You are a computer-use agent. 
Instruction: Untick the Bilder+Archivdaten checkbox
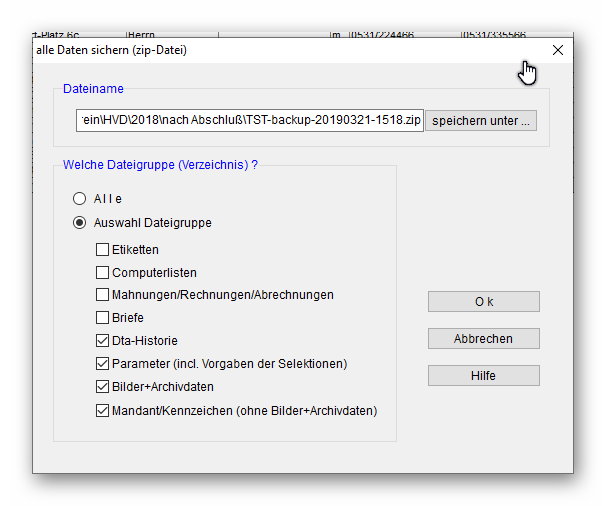click(102, 387)
